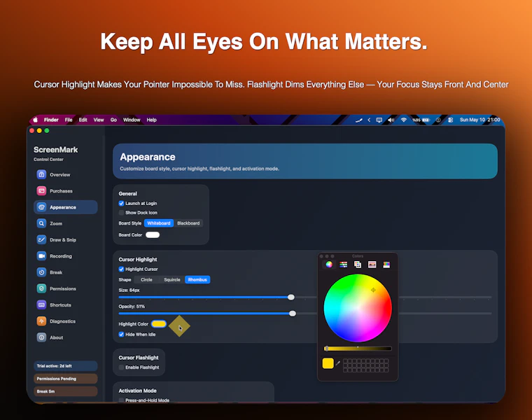Select the image palettes tab in Colors panel
This screenshot has width=532, height=420.
(372, 265)
